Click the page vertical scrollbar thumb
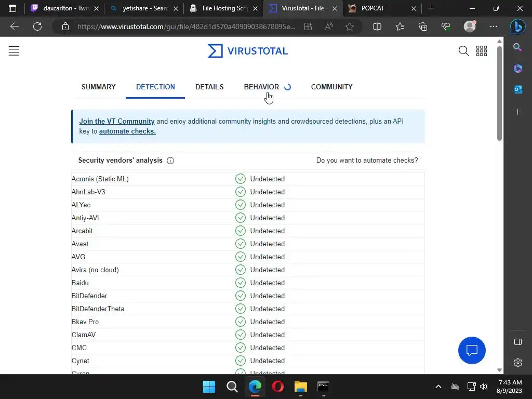This screenshot has width=532, height=399. click(x=499, y=94)
